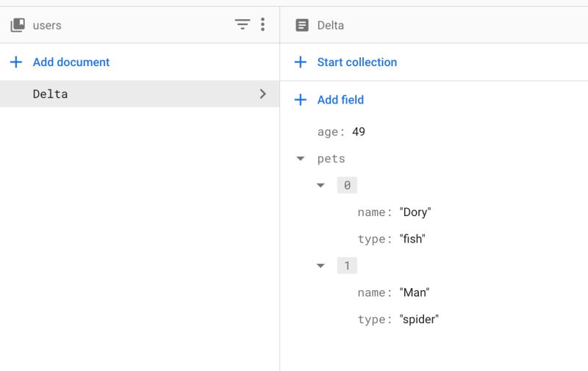Click the chevron on the Delta row
Viewport: 588px width, 371px height.
[x=263, y=94]
